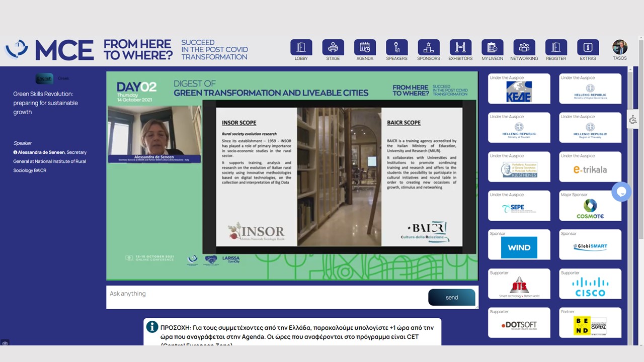
Task: View the Speakers page
Action: point(396,48)
